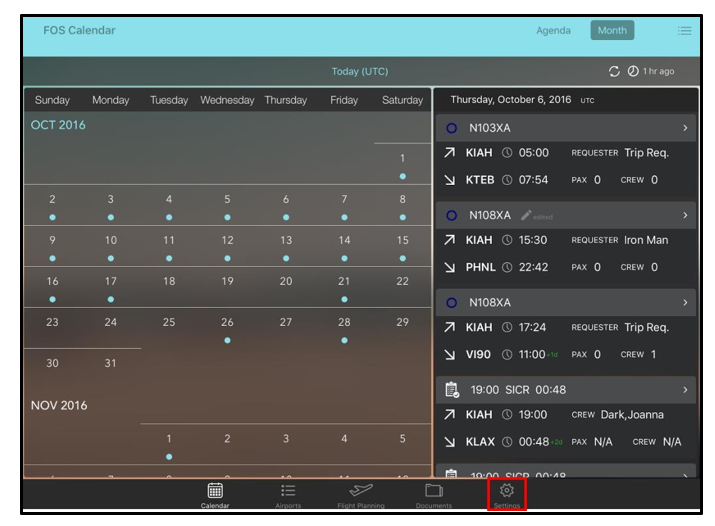Select October 21 on the calendar
Image resolution: width=715 pixels, height=526 pixels.
coord(344,282)
